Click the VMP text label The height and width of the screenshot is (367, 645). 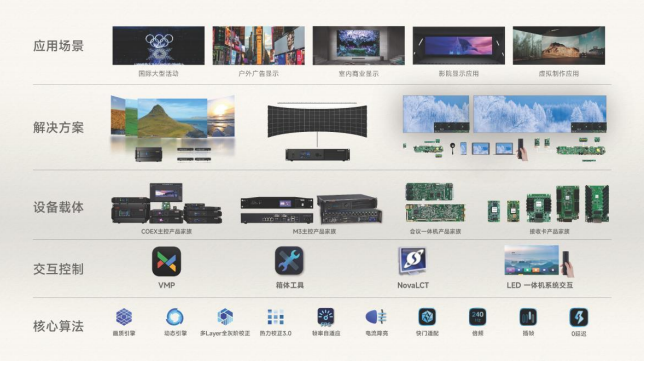(x=167, y=285)
